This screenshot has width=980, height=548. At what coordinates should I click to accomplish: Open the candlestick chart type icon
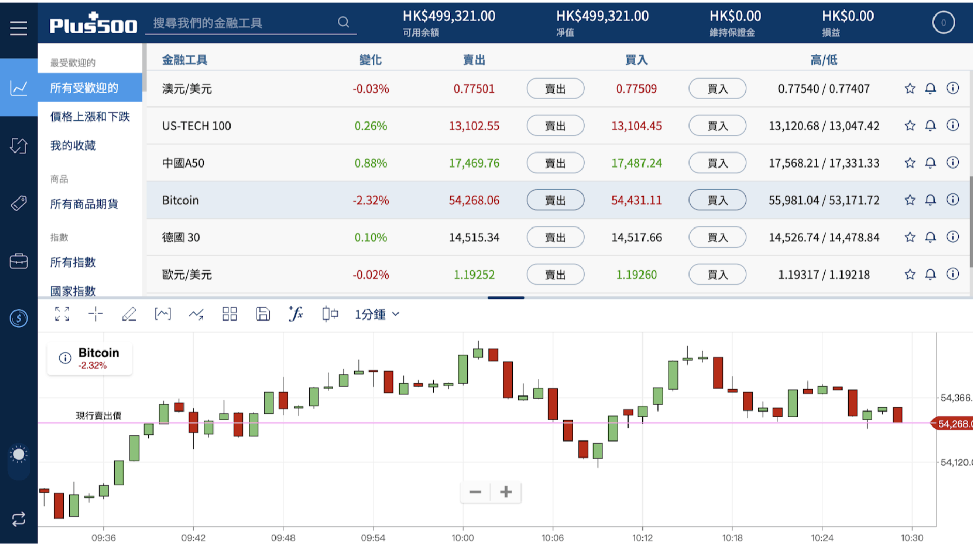pos(330,314)
